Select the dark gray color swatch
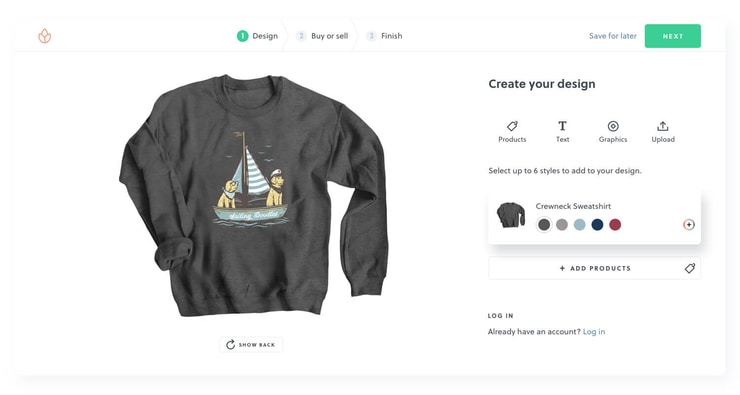The image size is (740, 395). (x=544, y=225)
